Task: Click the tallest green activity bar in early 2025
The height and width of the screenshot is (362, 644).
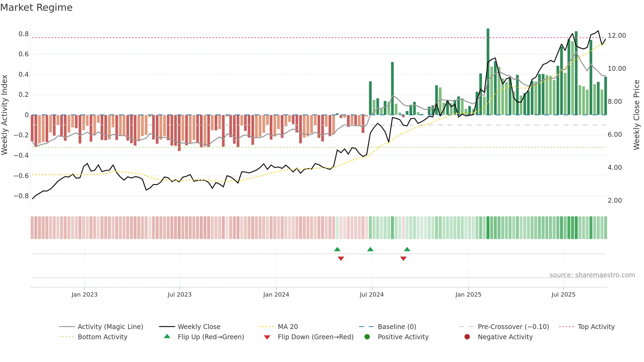Action: [x=488, y=72]
